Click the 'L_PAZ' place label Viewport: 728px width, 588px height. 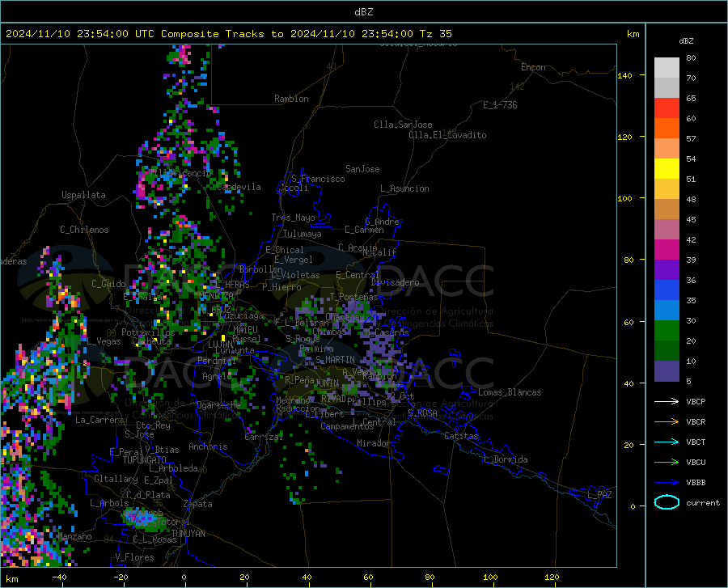[599, 495]
